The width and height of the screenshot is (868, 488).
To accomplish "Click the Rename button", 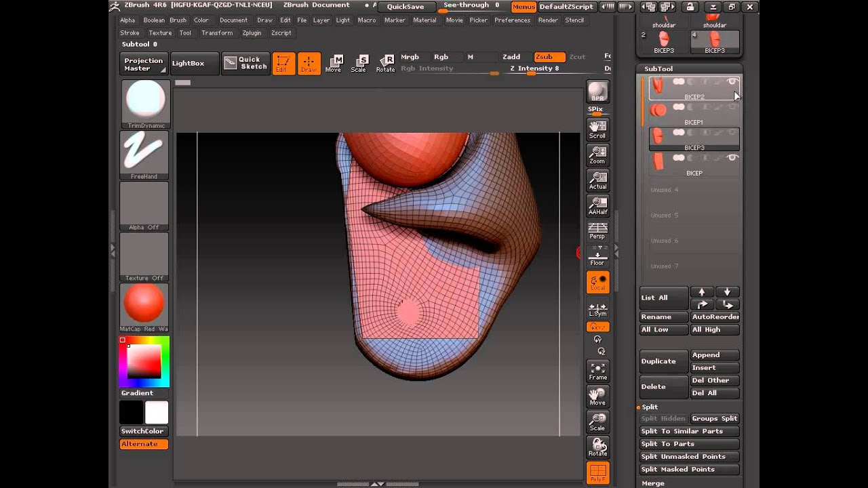I will tap(664, 317).
